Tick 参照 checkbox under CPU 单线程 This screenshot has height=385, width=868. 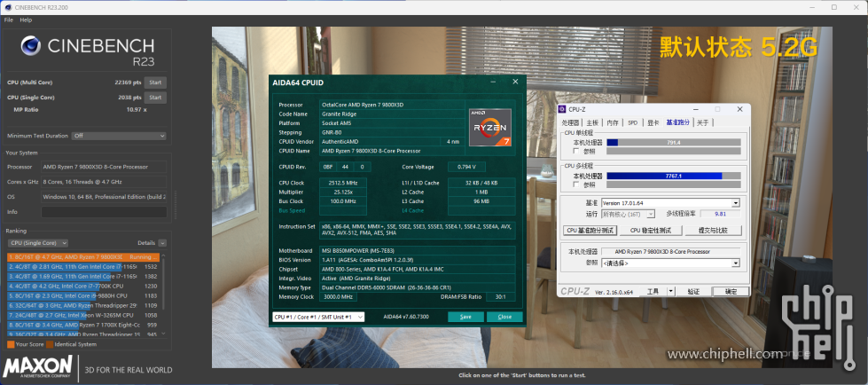coord(576,151)
